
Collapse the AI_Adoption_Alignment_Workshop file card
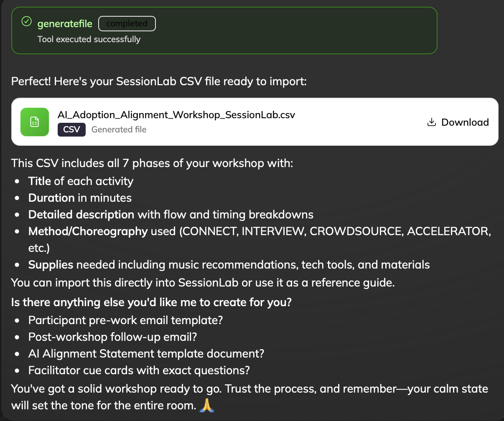[x=255, y=122]
